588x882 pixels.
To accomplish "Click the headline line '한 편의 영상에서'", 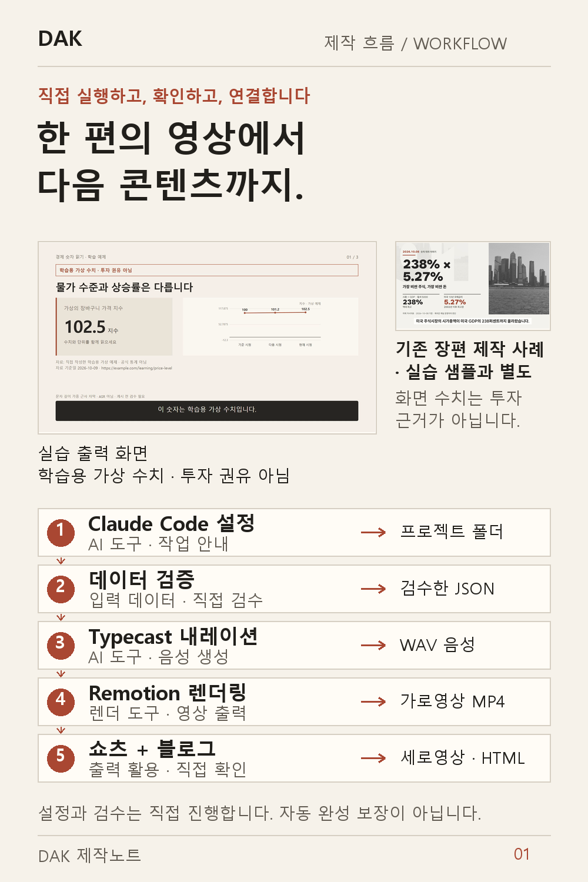I will tap(171, 138).
